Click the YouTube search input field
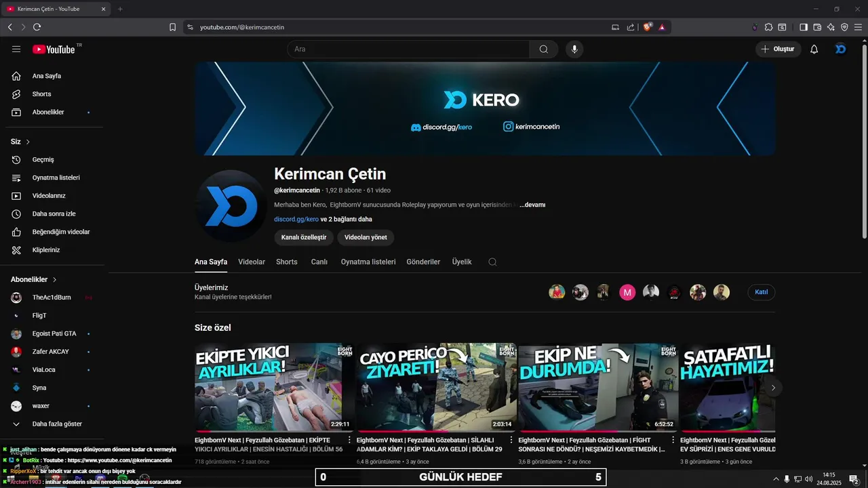 408,49
